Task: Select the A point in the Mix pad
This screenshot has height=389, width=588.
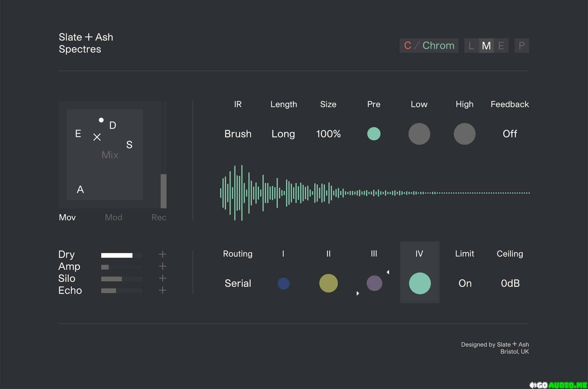Action: coord(80,189)
